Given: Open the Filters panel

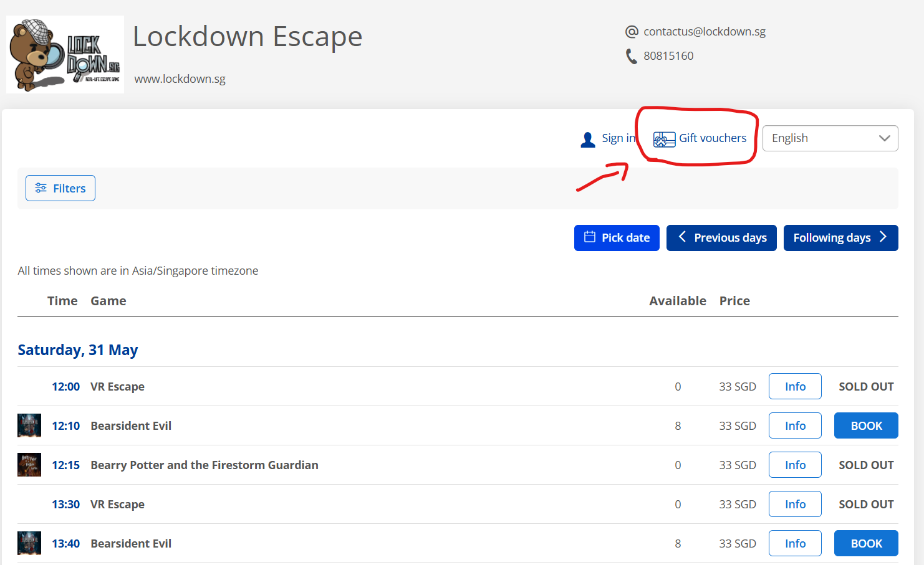Looking at the screenshot, I should pyautogui.click(x=60, y=188).
